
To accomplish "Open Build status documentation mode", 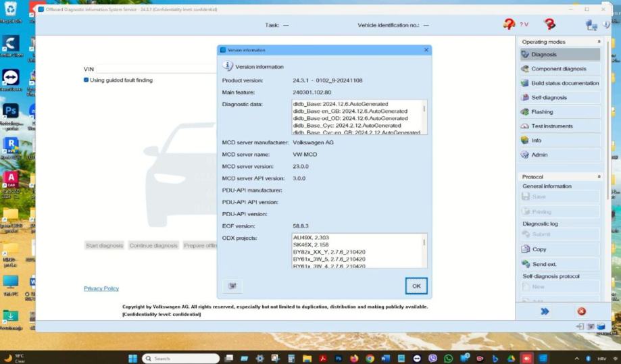I will (560, 83).
